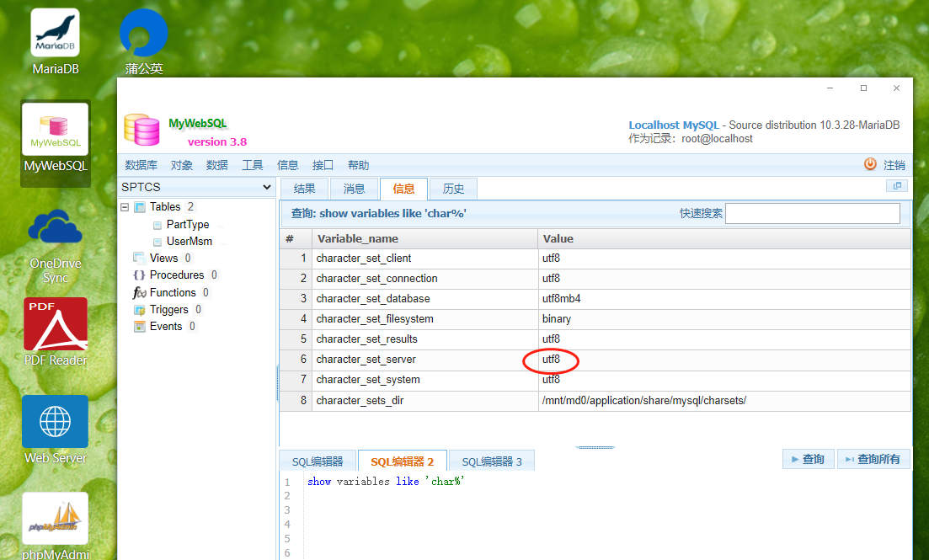Screen dimensions: 929x560
Task: Click the pop-out results panel icon
Action: click(896, 186)
